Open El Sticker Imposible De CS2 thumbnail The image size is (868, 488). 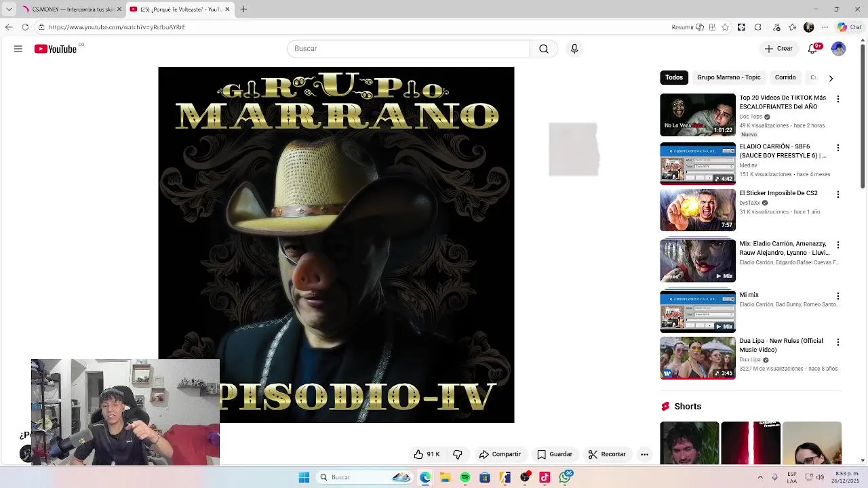pyautogui.click(x=698, y=210)
